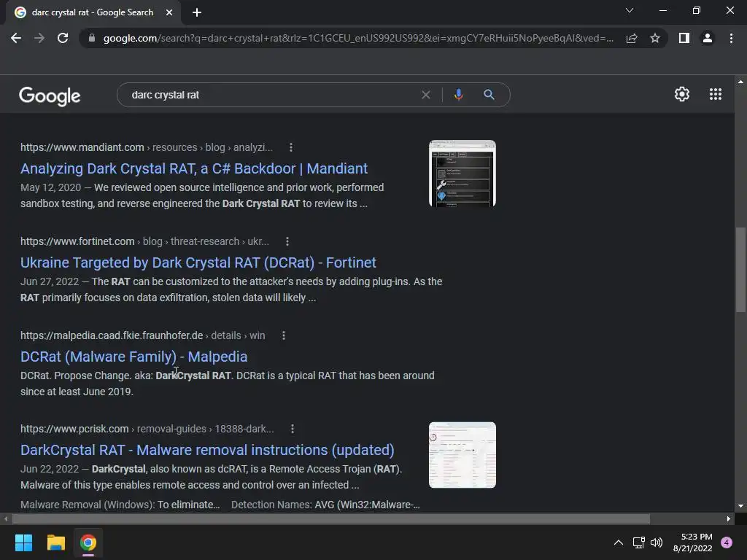Open options for Mandiant result

(290, 147)
